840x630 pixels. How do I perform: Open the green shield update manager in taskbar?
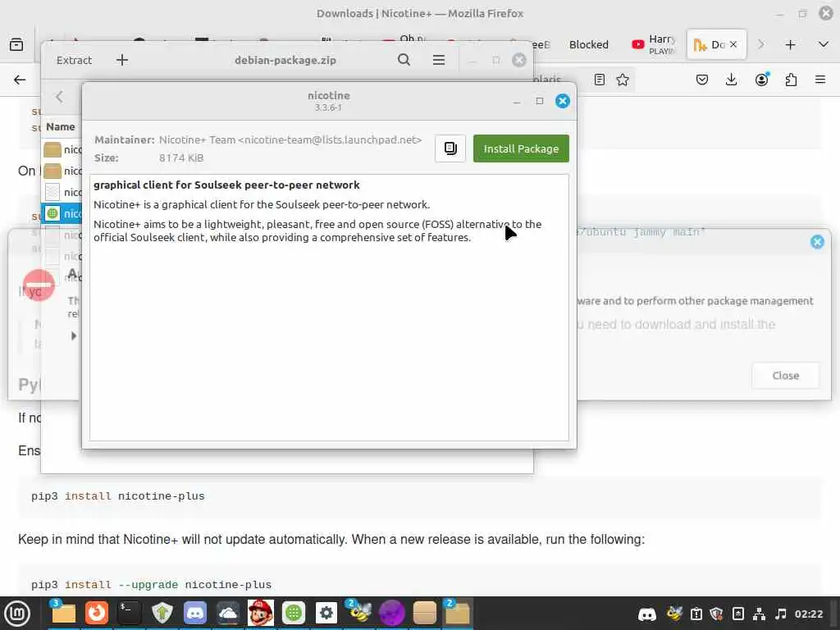coord(162,613)
